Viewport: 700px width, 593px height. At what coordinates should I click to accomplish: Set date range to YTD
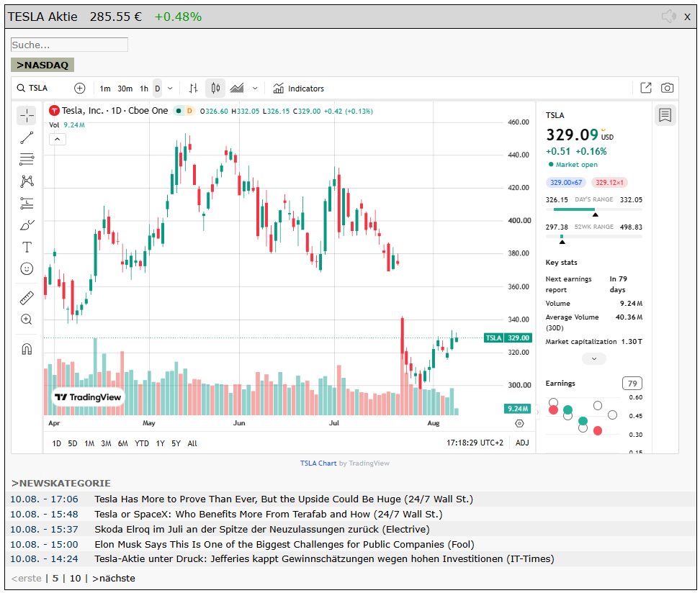point(142,443)
